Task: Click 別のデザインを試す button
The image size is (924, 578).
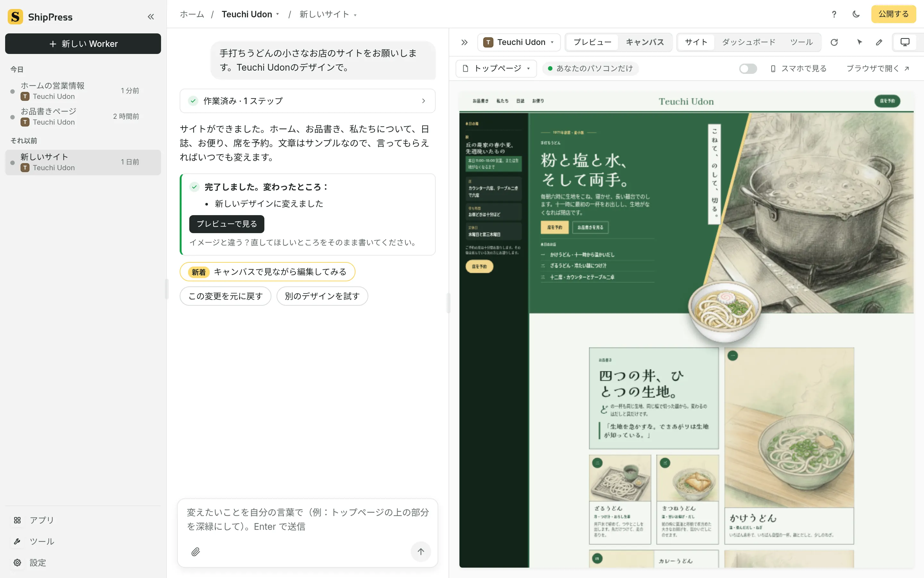Action: (x=322, y=296)
